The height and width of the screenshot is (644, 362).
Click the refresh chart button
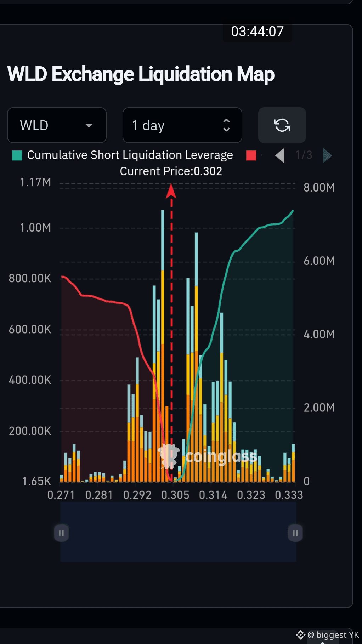pos(282,125)
